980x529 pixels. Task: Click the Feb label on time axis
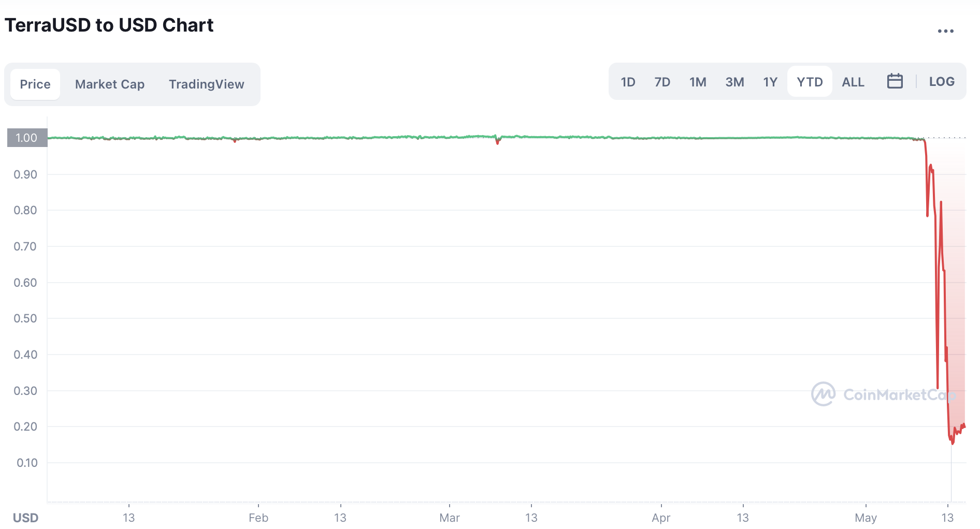(x=258, y=518)
